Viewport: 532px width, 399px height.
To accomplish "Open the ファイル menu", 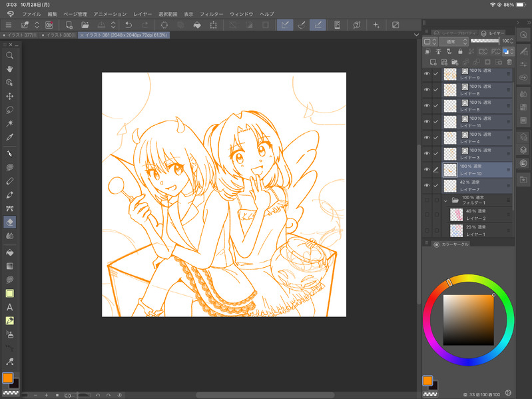I will pyautogui.click(x=31, y=14).
